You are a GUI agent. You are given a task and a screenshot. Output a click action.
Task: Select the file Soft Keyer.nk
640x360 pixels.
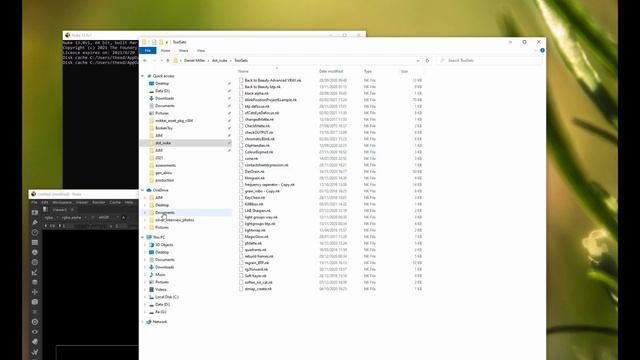pyautogui.click(x=255, y=276)
